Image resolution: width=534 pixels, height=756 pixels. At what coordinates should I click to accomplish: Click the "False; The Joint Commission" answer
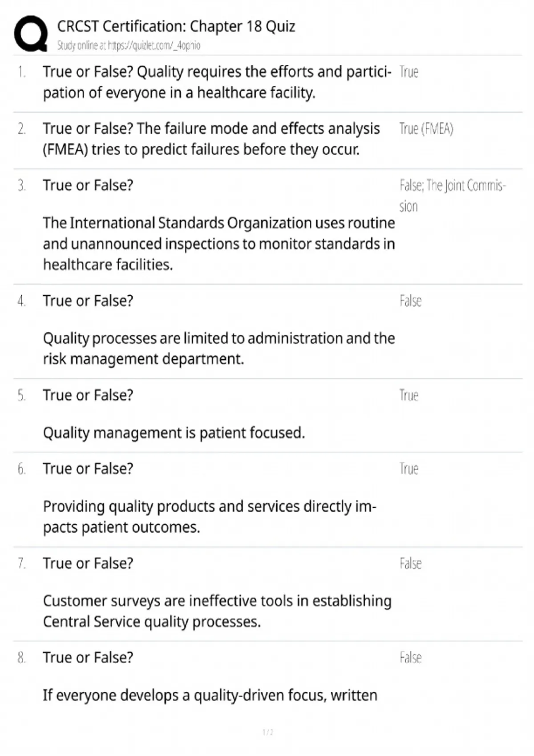click(452, 195)
